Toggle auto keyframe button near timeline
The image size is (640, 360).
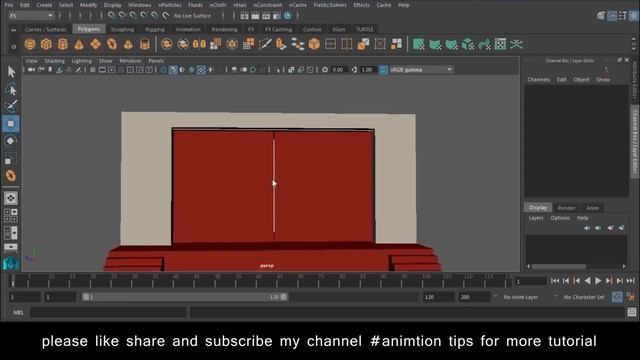tap(617, 297)
